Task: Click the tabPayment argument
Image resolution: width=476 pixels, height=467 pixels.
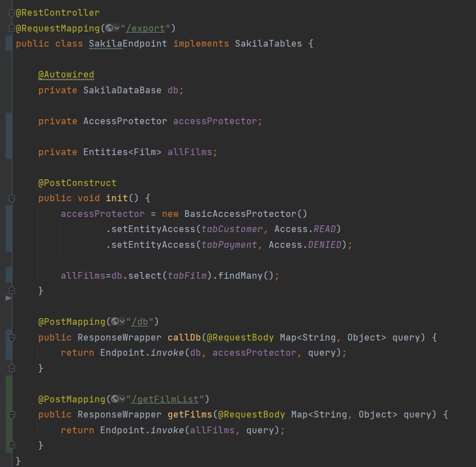Action: click(x=229, y=244)
